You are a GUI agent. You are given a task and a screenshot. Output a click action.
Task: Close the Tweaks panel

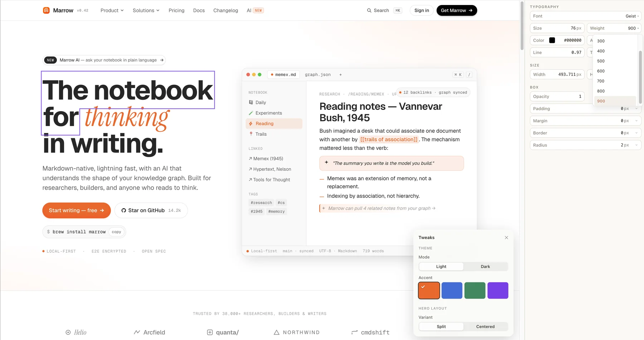506,238
